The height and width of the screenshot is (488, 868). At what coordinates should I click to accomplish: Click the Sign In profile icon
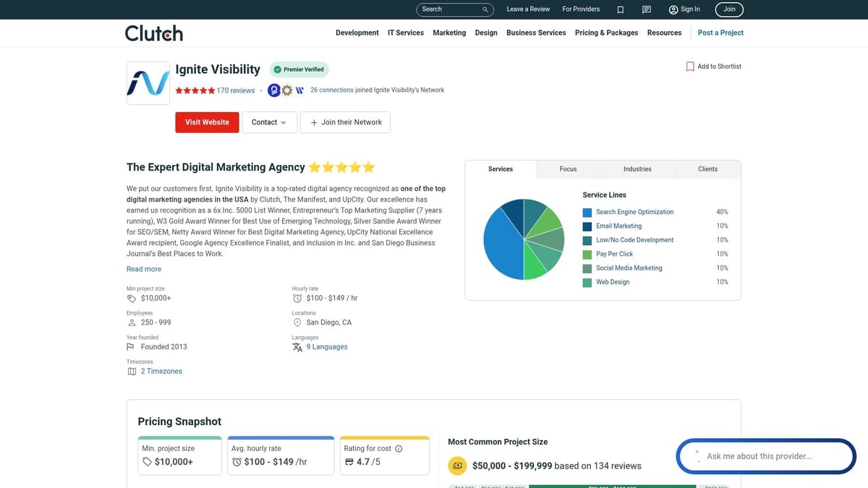(x=673, y=9)
